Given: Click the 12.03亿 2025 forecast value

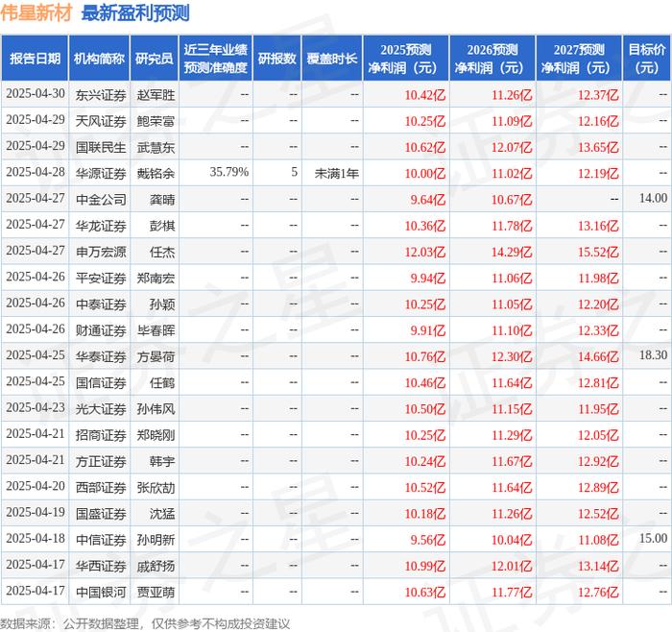Looking at the screenshot, I should (425, 252).
